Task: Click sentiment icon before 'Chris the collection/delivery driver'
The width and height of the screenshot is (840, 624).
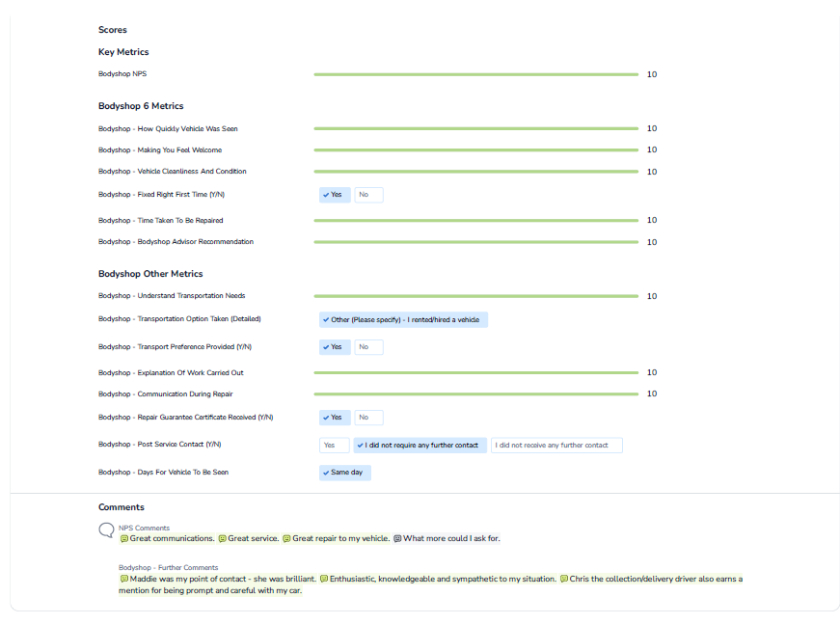Action: (564, 580)
